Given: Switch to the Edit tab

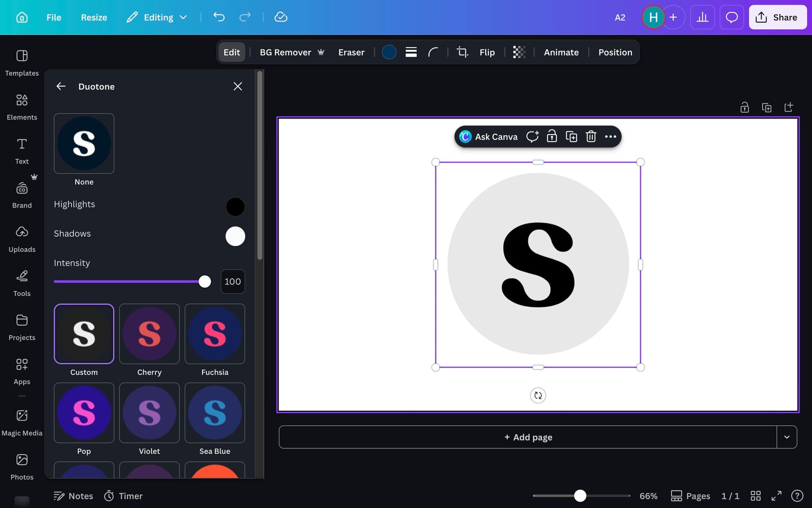Looking at the screenshot, I should point(231,52).
